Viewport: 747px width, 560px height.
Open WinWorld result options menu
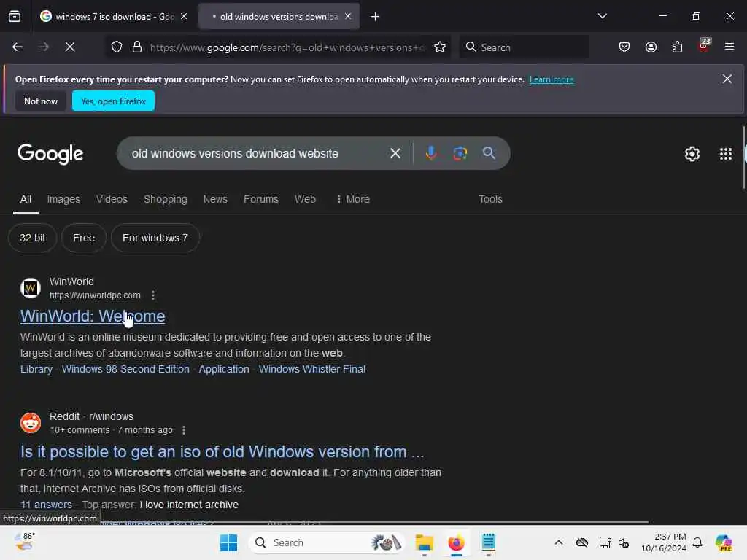[x=153, y=295]
